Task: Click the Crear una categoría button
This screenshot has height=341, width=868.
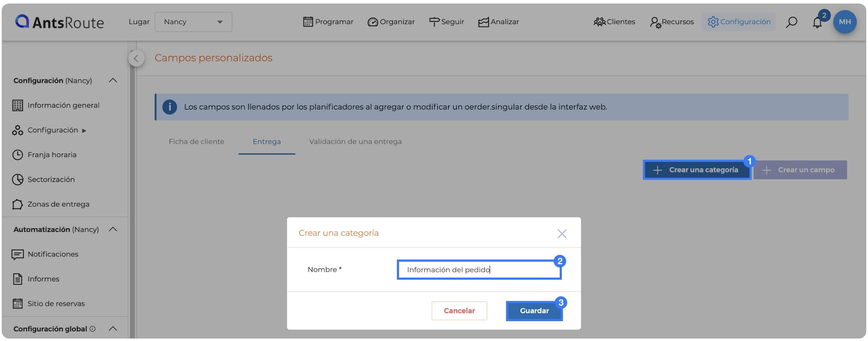Action: [x=697, y=170]
